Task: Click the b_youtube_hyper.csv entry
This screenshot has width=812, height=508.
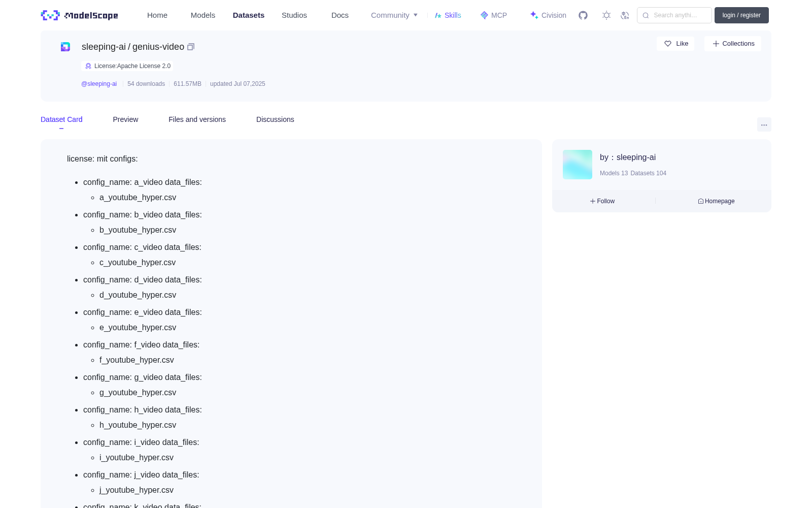Action: [x=138, y=230]
